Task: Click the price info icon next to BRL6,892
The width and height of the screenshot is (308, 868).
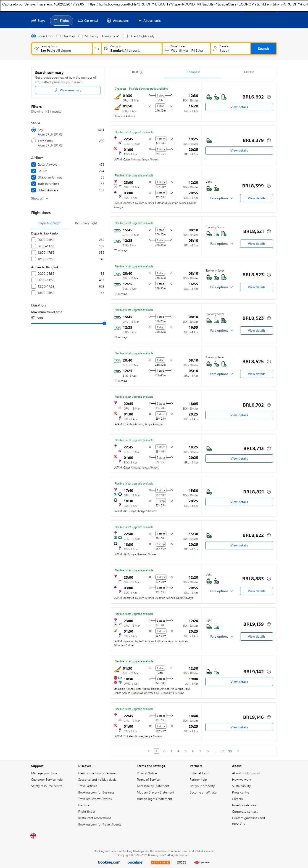Action: [269, 97]
